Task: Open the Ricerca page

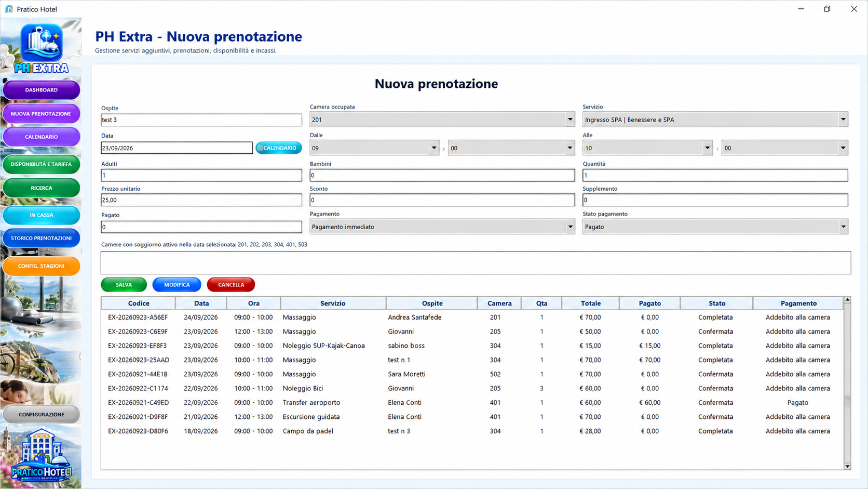Action: [x=42, y=188]
